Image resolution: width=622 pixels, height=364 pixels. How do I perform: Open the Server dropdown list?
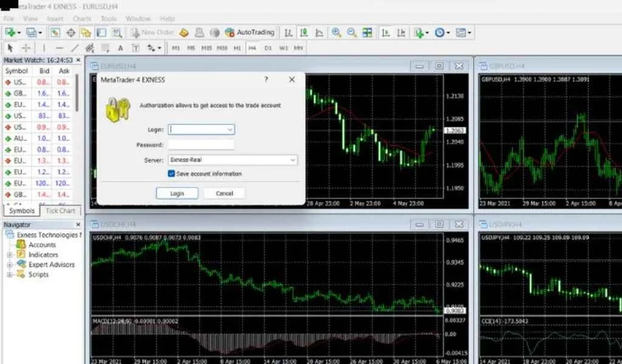pyautogui.click(x=293, y=160)
